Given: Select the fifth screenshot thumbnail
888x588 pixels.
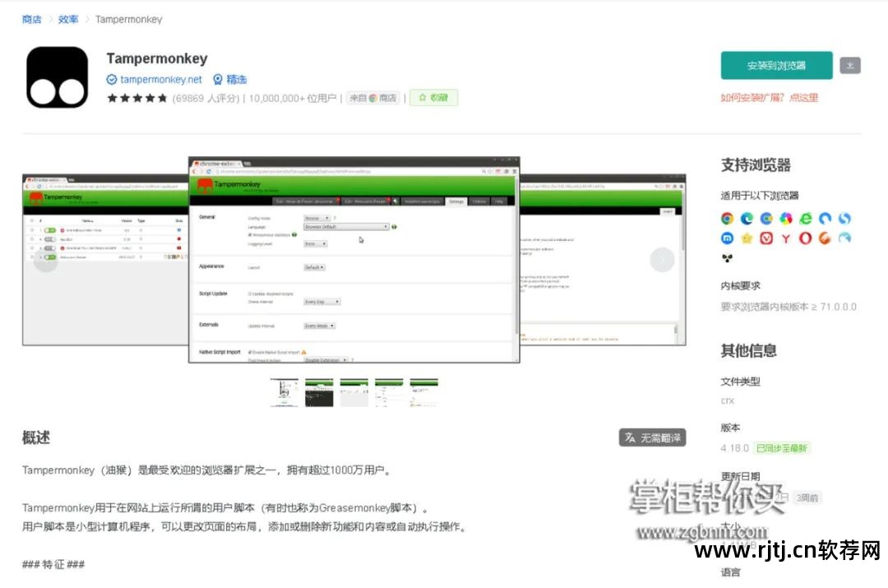Looking at the screenshot, I should (423, 392).
